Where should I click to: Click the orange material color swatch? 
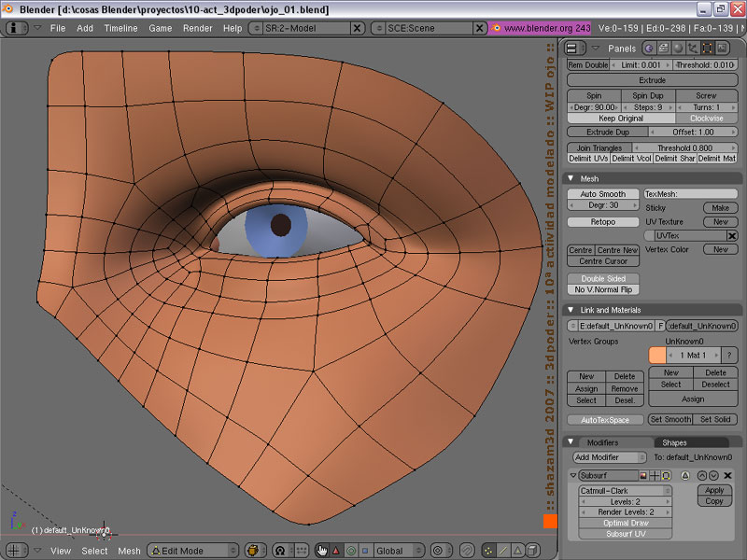click(x=657, y=356)
